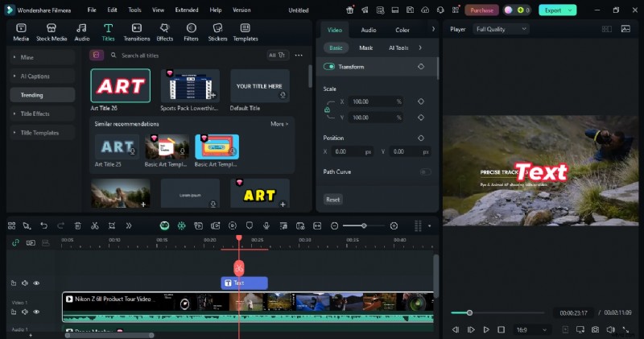Click the crop tool in timeline toolbar
The height and width of the screenshot is (339, 644).
pyautogui.click(x=111, y=225)
